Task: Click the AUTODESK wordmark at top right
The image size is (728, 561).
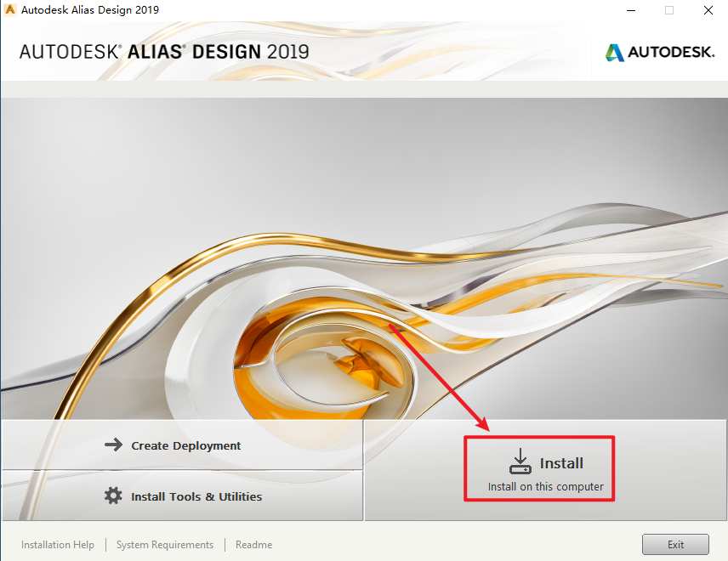Action: (x=671, y=53)
